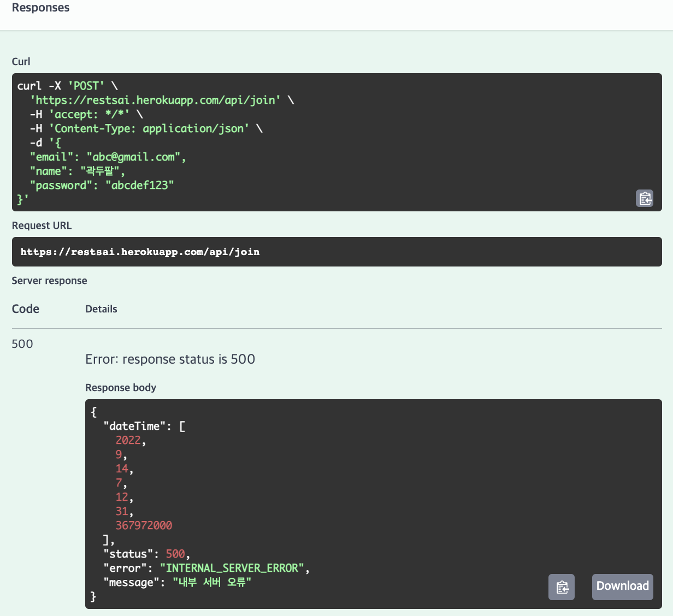Click the 'Curl' label
The image size is (673, 616).
[21, 62]
